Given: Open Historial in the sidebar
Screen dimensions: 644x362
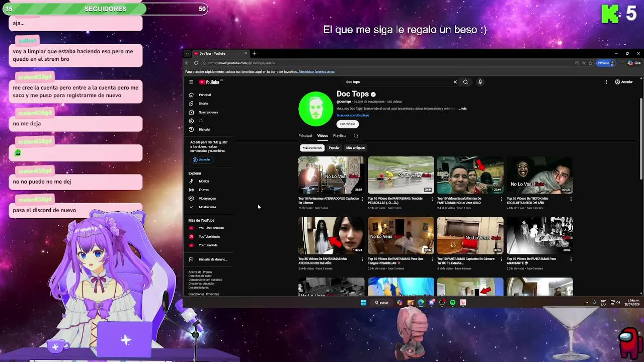Looking at the screenshot, I should coord(204,129).
